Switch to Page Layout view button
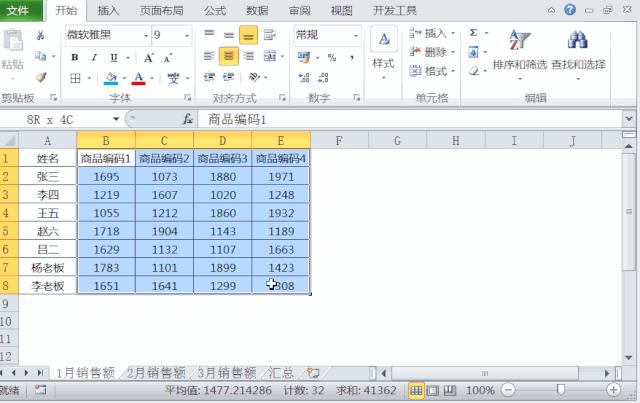 point(433,390)
